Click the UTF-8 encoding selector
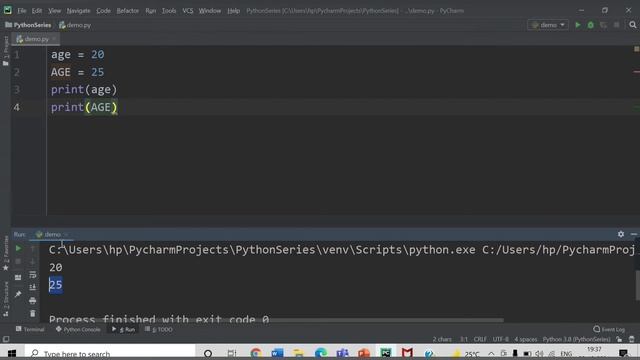The image size is (640, 360). pyautogui.click(x=500, y=339)
